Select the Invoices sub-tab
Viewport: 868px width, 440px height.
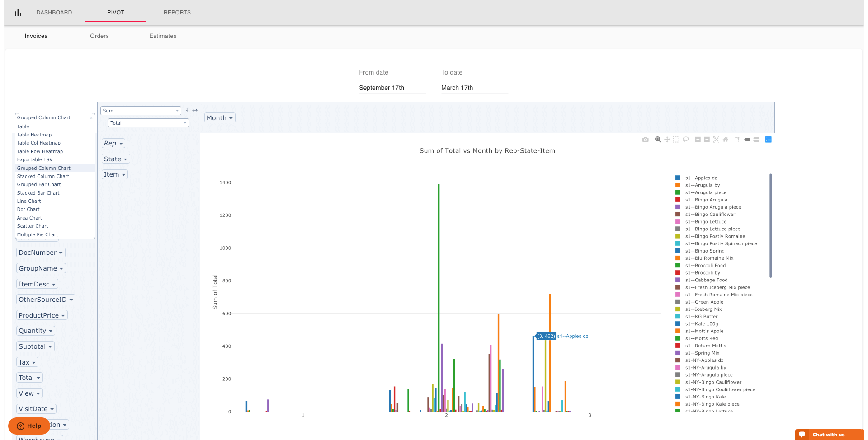click(x=36, y=36)
